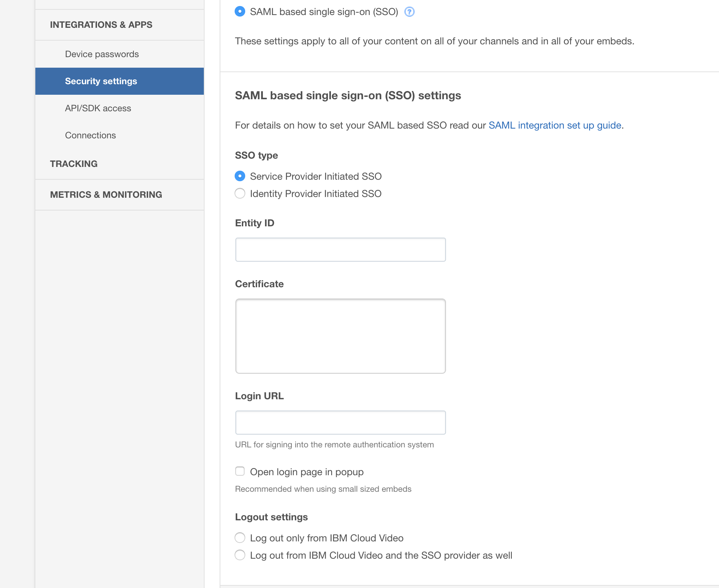Choose Identity Provider Initiated SSO
The image size is (719, 588).
(x=240, y=193)
